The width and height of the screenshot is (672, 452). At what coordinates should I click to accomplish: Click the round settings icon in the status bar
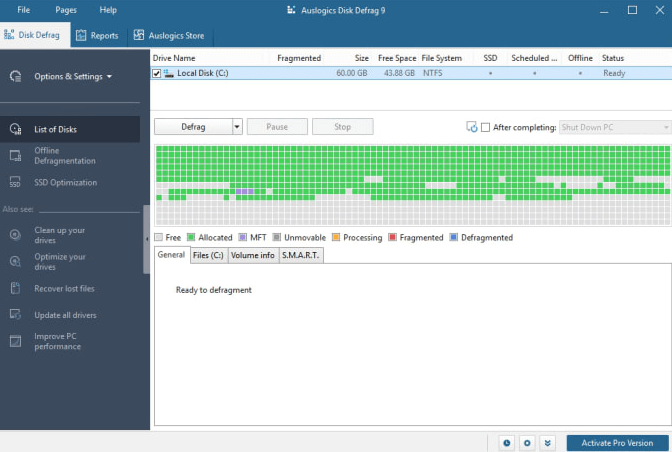(x=526, y=442)
